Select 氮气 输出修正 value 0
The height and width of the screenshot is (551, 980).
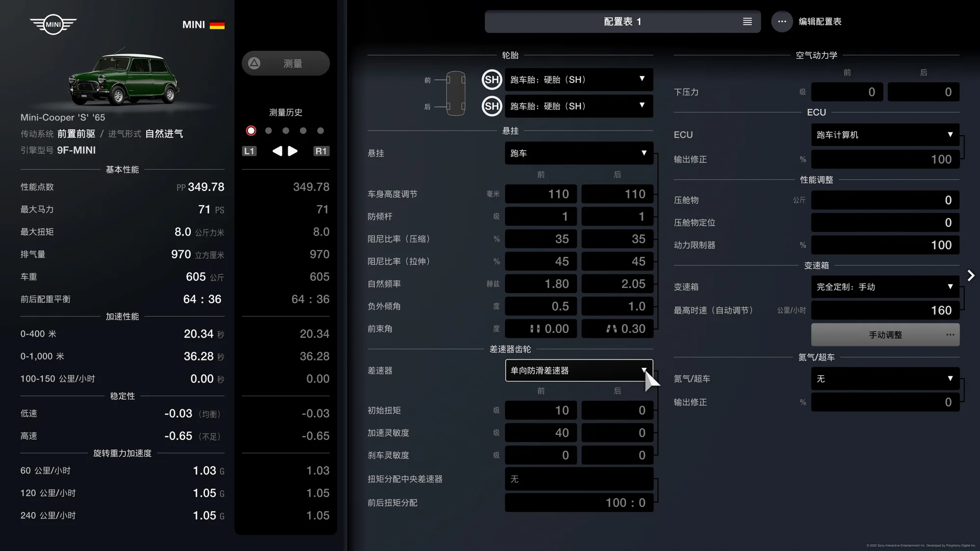(885, 403)
